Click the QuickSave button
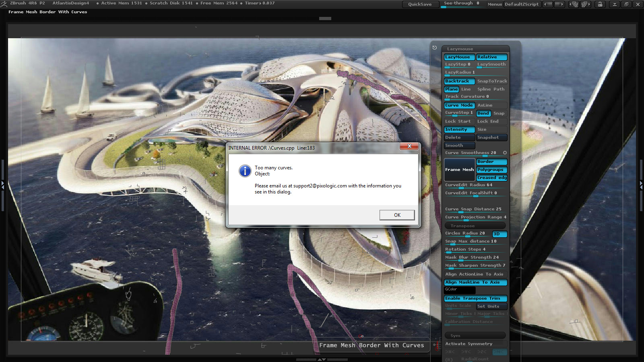The image size is (644, 362). click(420, 4)
